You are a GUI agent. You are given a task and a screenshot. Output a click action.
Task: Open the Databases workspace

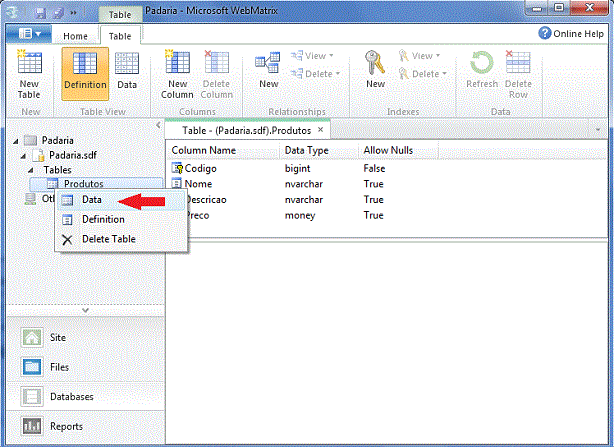tap(85, 397)
